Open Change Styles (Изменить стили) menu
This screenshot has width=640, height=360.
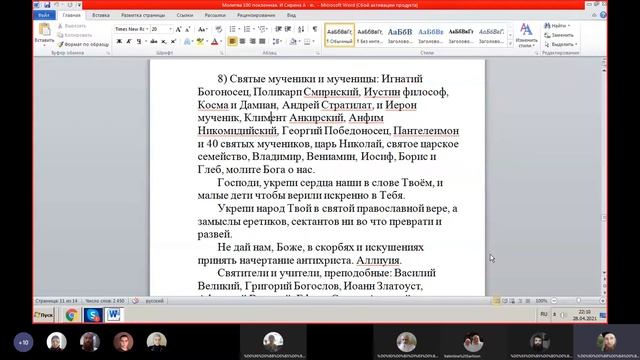[526, 35]
